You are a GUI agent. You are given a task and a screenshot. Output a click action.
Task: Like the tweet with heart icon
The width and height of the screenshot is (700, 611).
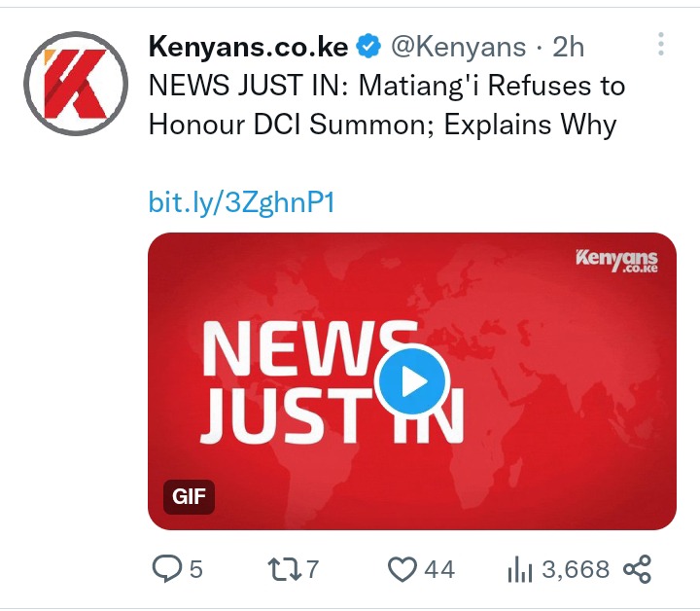pyautogui.click(x=402, y=569)
